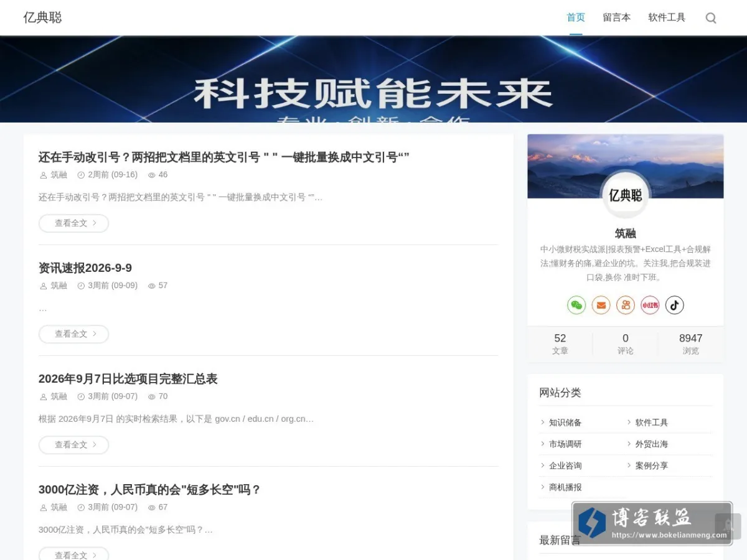
Task: Click the WeChat social icon
Action: pos(576,305)
